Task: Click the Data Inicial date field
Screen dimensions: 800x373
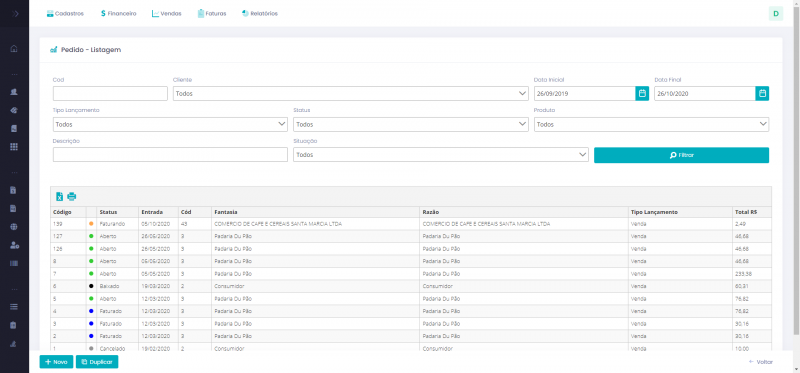Action: pos(585,93)
